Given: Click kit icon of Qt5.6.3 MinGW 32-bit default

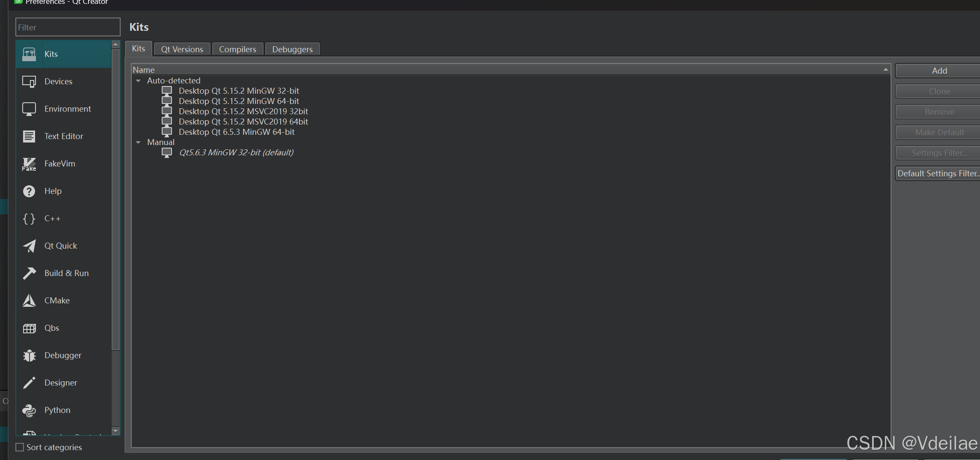Looking at the screenshot, I should [x=167, y=152].
